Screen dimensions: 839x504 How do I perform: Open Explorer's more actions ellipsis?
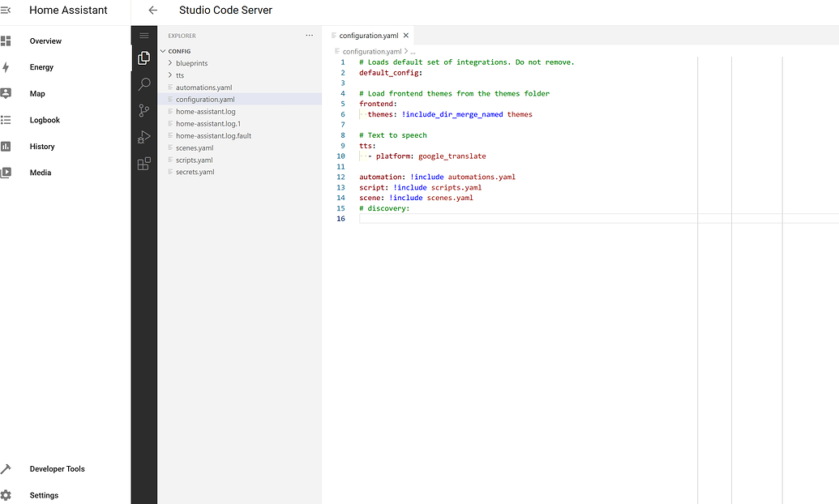click(x=309, y=36)
